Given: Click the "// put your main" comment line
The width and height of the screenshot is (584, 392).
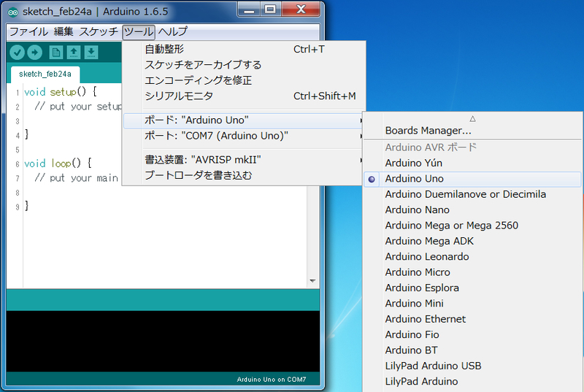Looking at the screenshot, I should pyautogui.click(x=77, y=178).
